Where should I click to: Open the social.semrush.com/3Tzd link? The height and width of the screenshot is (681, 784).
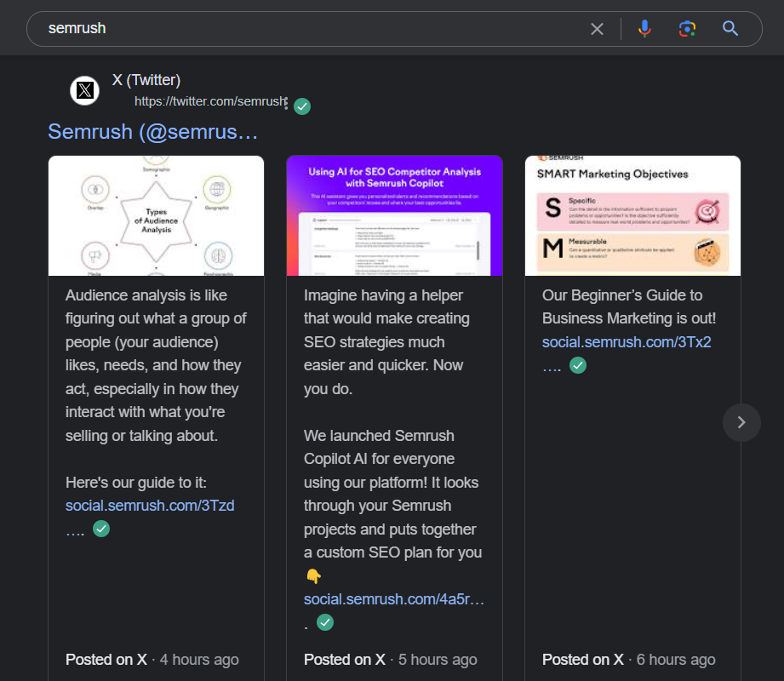149,505
